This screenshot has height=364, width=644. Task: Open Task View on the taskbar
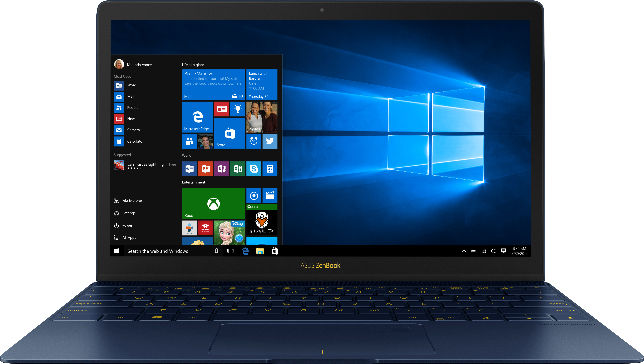point(230,251)
